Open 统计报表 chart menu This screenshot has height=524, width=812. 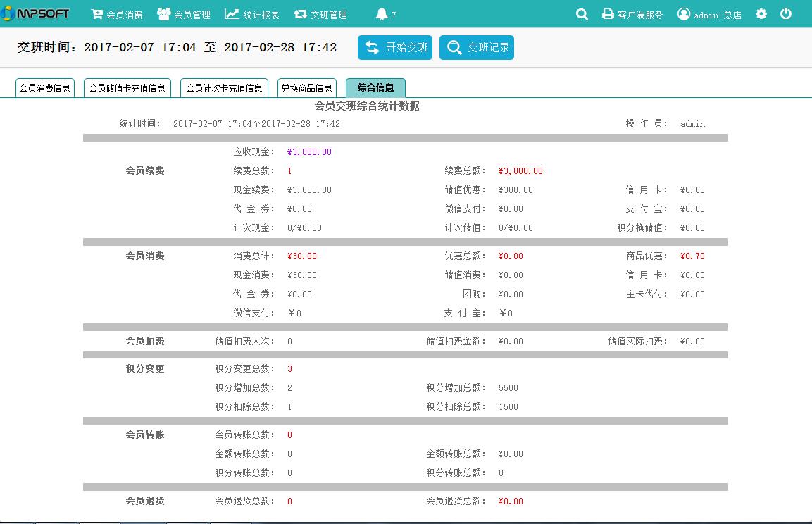(251, 14)
